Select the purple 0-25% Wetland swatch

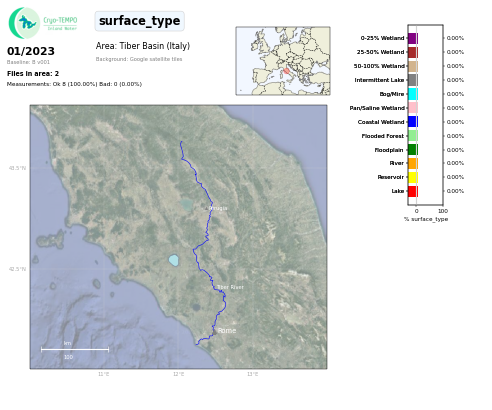[x=413, y=38]
